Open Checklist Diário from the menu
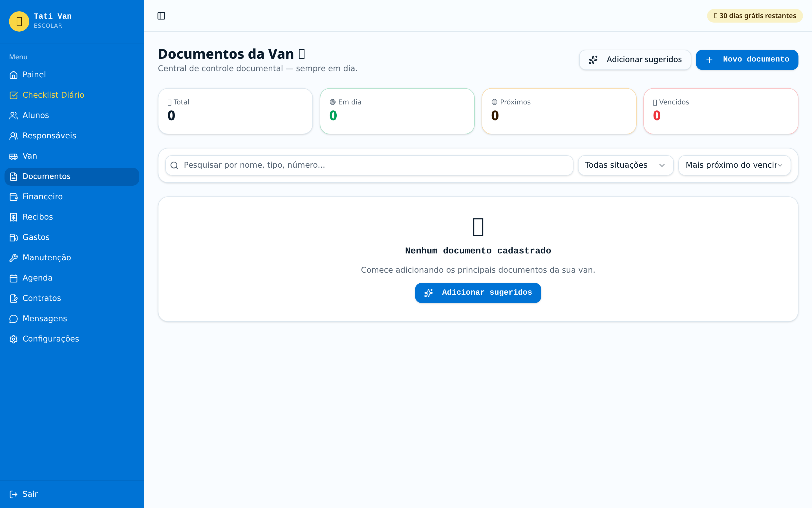This screenshot has width=812, height=508. pos(72,95)
